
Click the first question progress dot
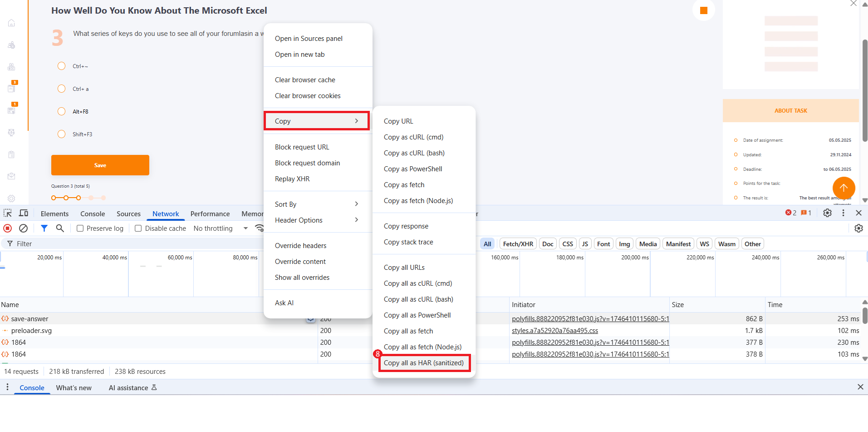coord(54,198)
